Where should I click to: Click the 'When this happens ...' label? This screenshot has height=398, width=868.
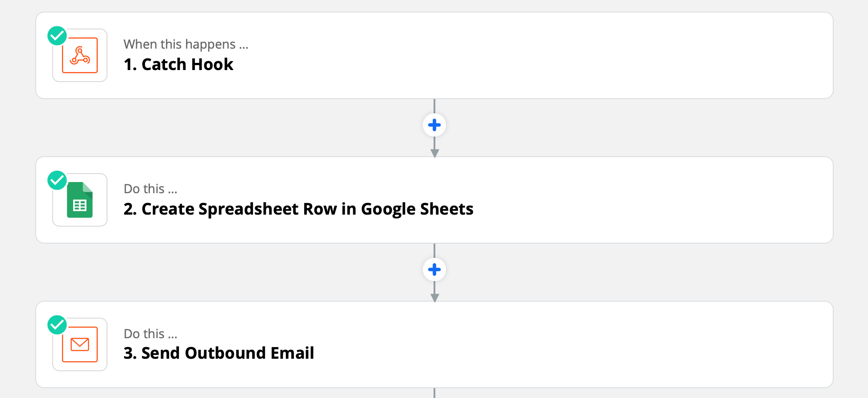(x=186, y=44)
